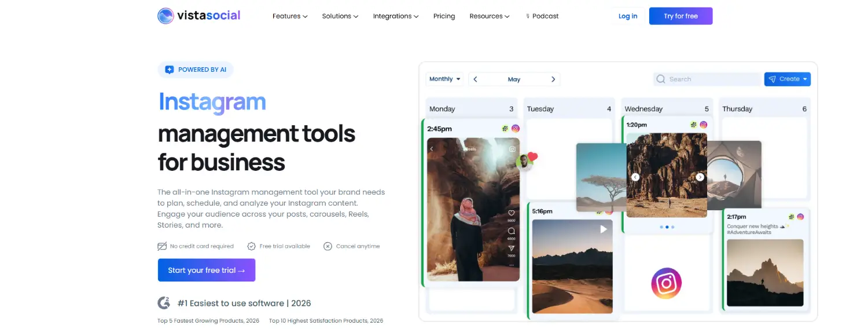Open the Podcast link
This screenshot has height=329, width=868.
542,16
